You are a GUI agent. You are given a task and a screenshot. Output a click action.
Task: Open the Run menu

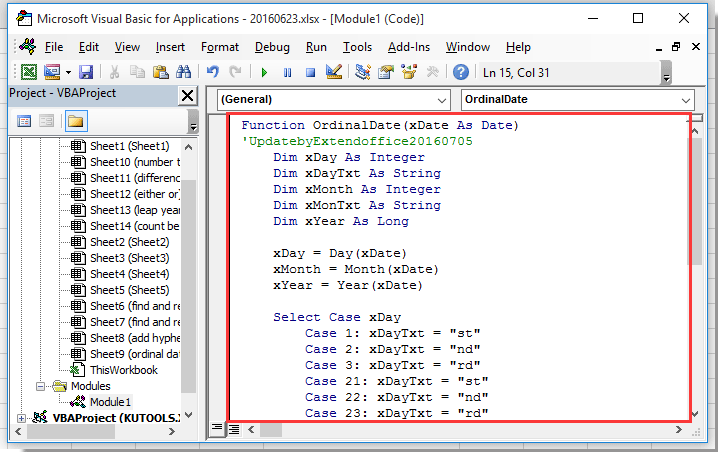316,47
